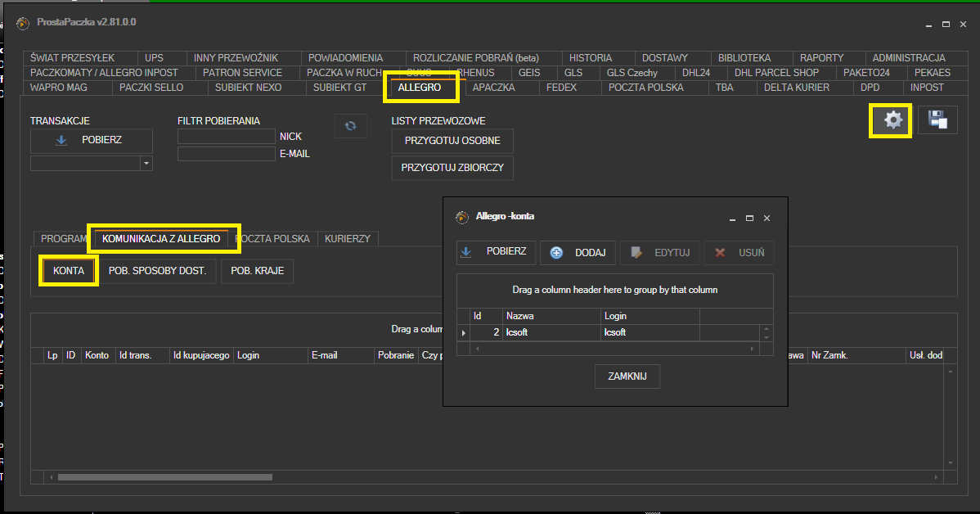Click PRZYGOTUJ ZBIORCZY button
This screenshot has width=980, height=514.
point(452,168)
